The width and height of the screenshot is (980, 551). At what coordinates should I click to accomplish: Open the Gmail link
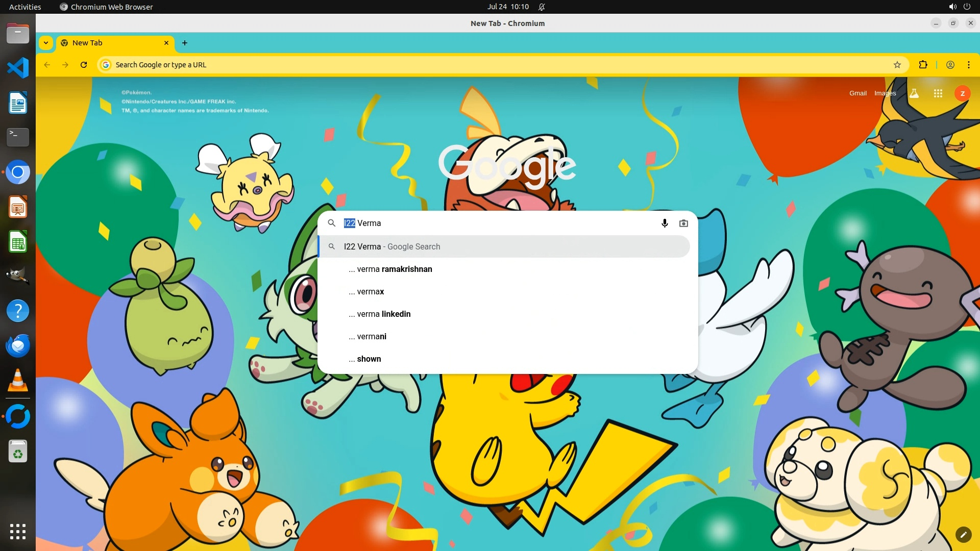[857, 93]
